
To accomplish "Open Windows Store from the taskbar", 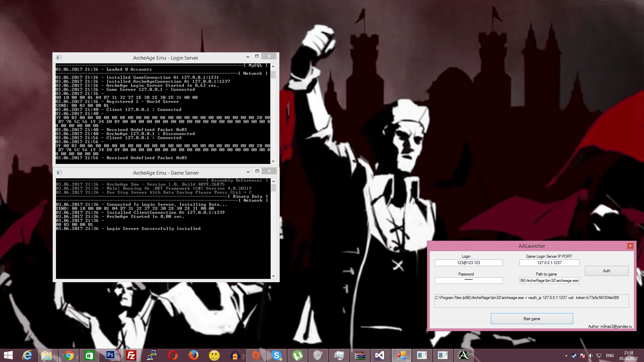I will [89, 355].
